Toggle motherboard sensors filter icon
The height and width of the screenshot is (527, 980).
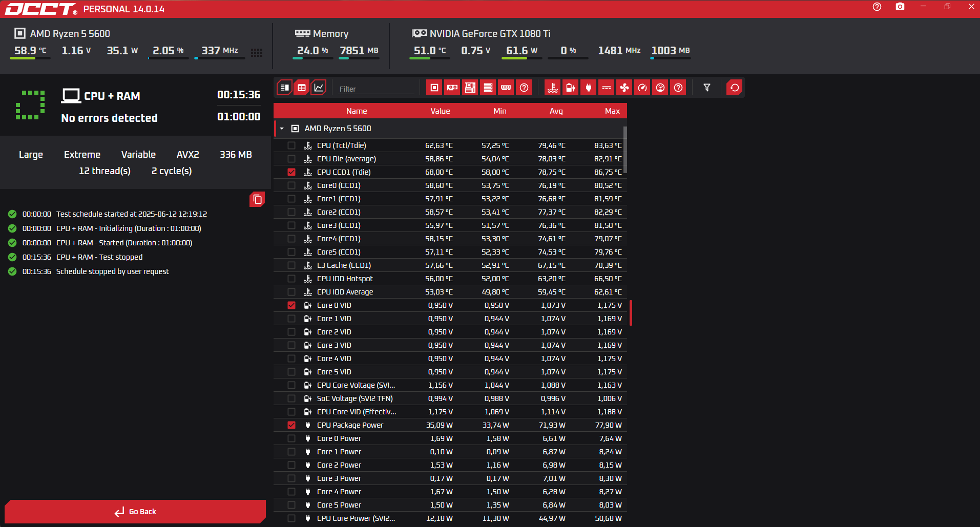pyautogui.click(x=470, y=88)
